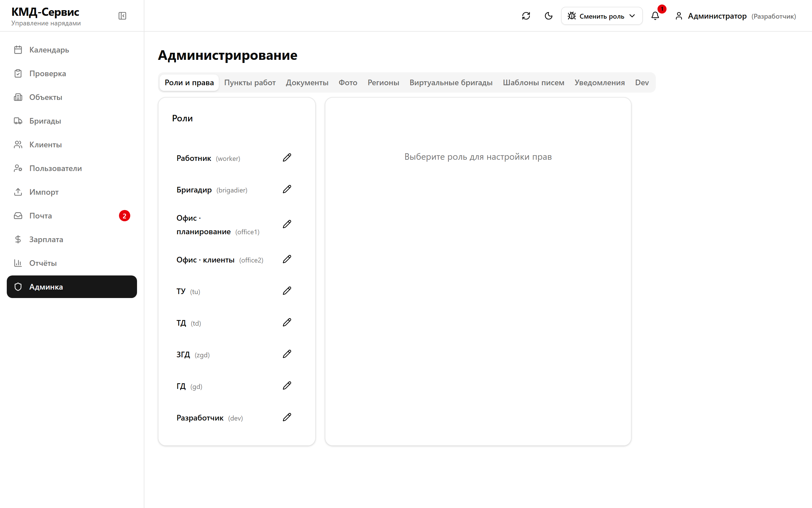The image size is (812, 508).
Task: Open Зарплата in sidebar
Action: click(x=72, y=239)
